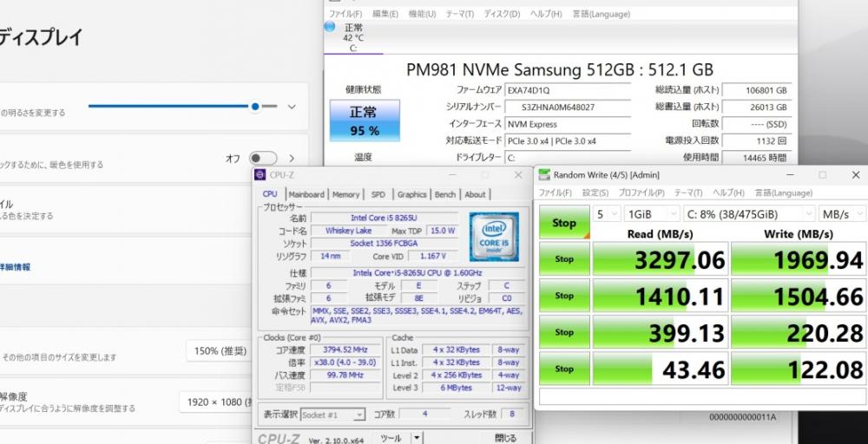This screenshot has width=868, height=444.
Task: Expand the brightness section chevron
Action: tap(292, 107)
